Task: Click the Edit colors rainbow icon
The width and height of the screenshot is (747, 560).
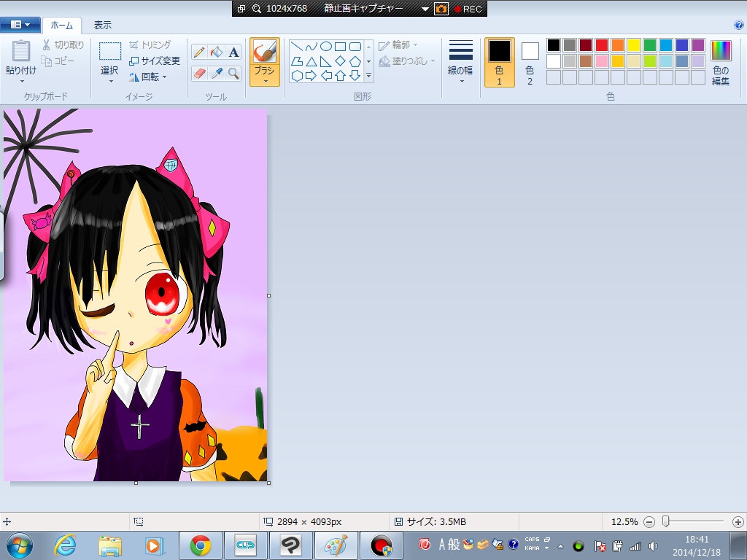Action: 721,51
